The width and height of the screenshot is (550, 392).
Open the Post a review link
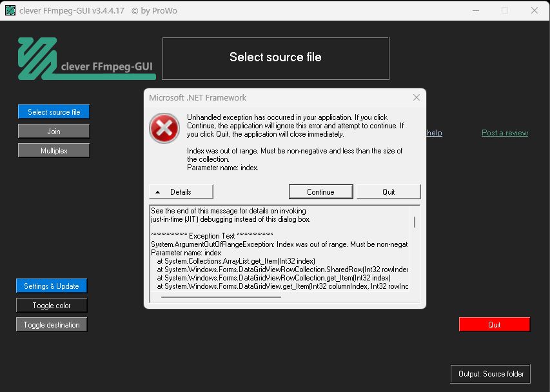tap(505, 133)
